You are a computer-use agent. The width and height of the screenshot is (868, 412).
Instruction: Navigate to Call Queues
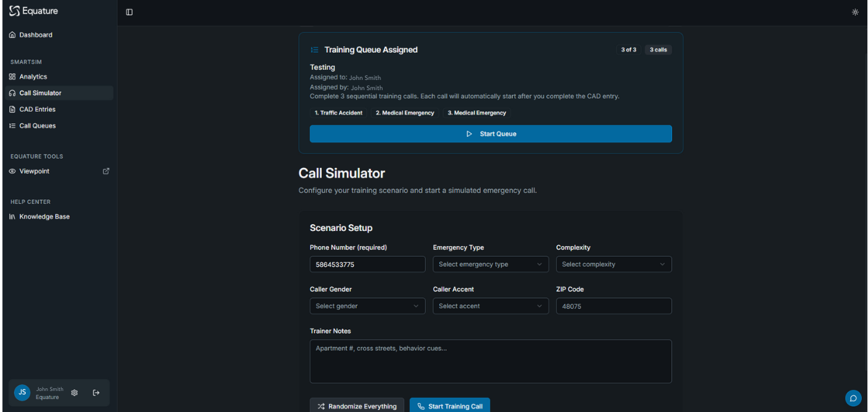coord(37,125)
